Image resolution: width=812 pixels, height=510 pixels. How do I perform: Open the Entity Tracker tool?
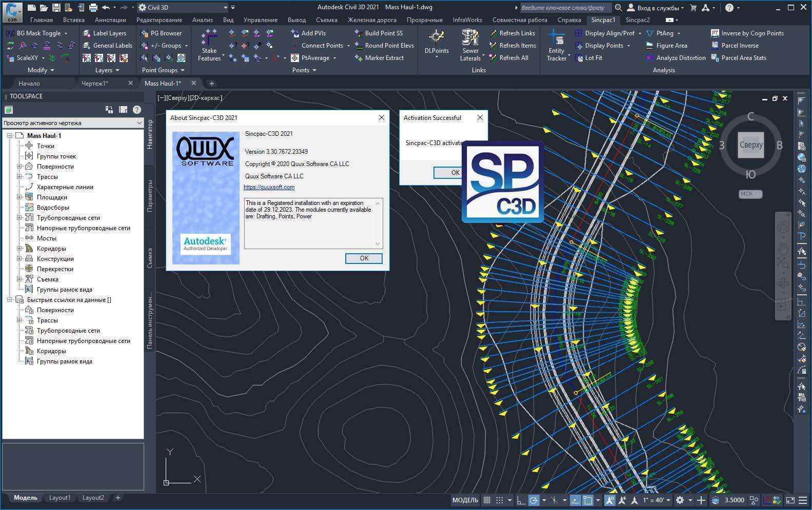click(x=556, y=45)
